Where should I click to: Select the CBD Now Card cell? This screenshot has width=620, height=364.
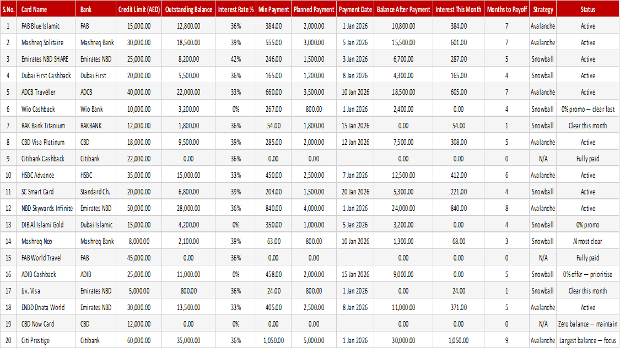pos(46,324)
